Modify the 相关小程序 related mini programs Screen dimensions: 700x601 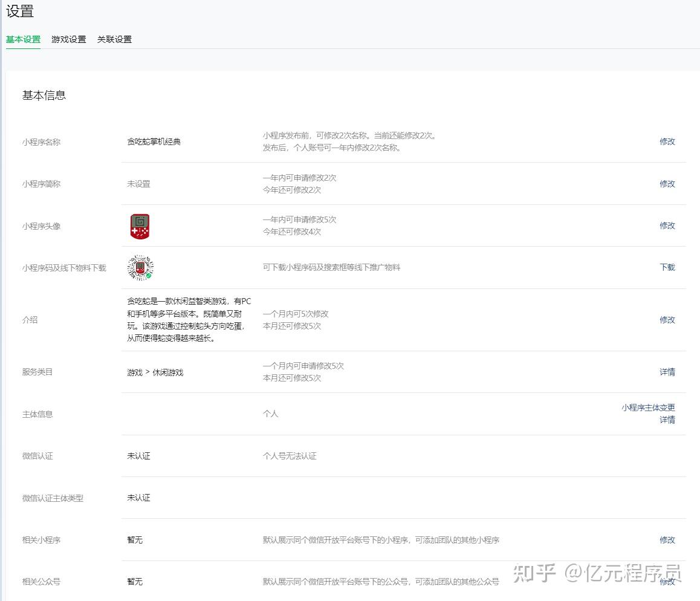pyautogui.click(x=667, y=540)
